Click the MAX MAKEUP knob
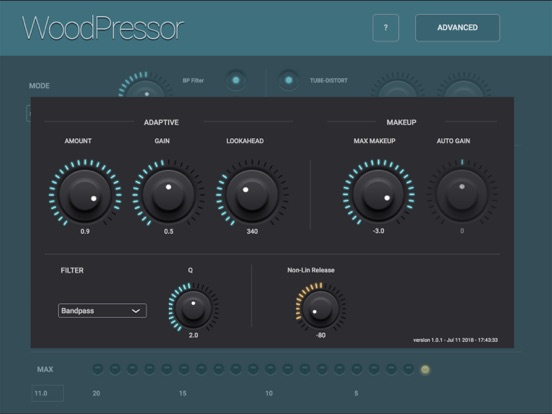This screenshot has width=552, height=414. [x=378, y=195]
